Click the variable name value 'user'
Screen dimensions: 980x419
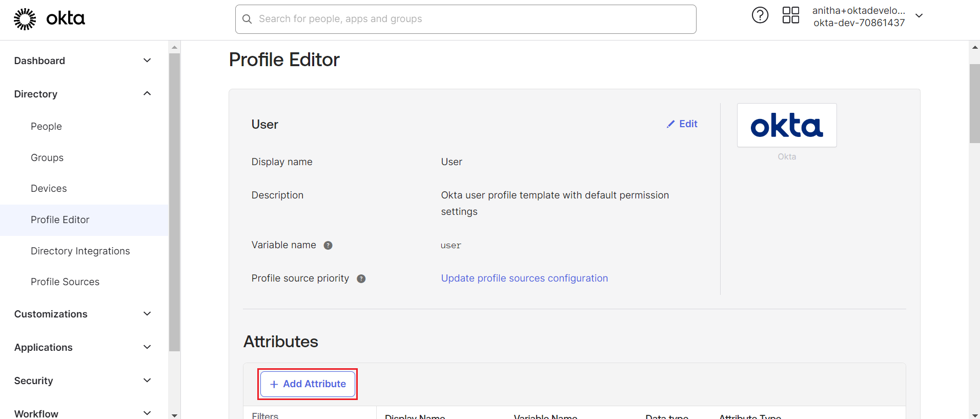tap(451, 245)
